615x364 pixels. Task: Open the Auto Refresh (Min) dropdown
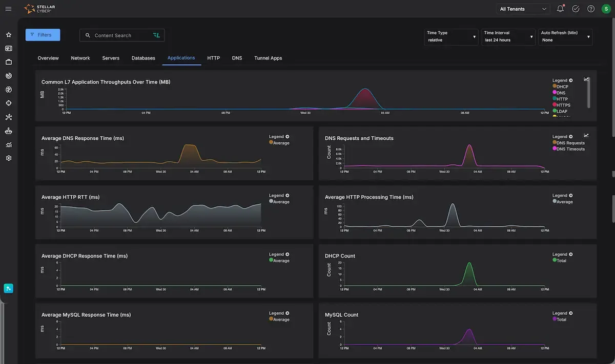pos(565,36)
